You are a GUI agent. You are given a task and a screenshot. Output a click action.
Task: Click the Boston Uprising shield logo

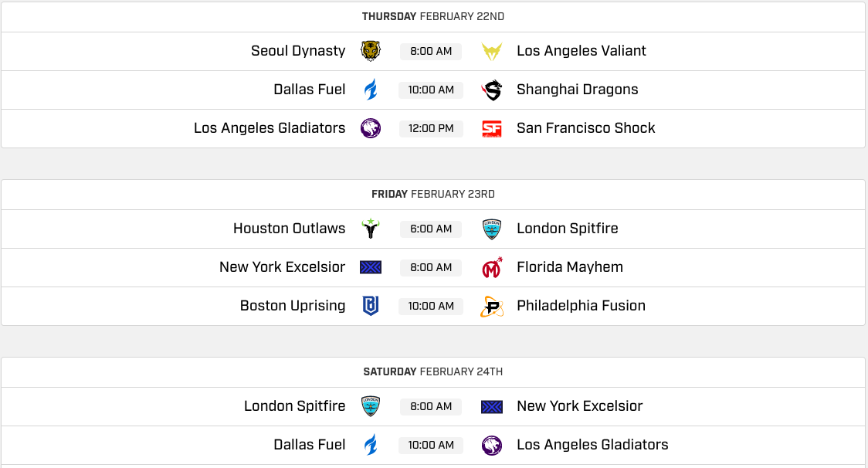tap(371, 306)
